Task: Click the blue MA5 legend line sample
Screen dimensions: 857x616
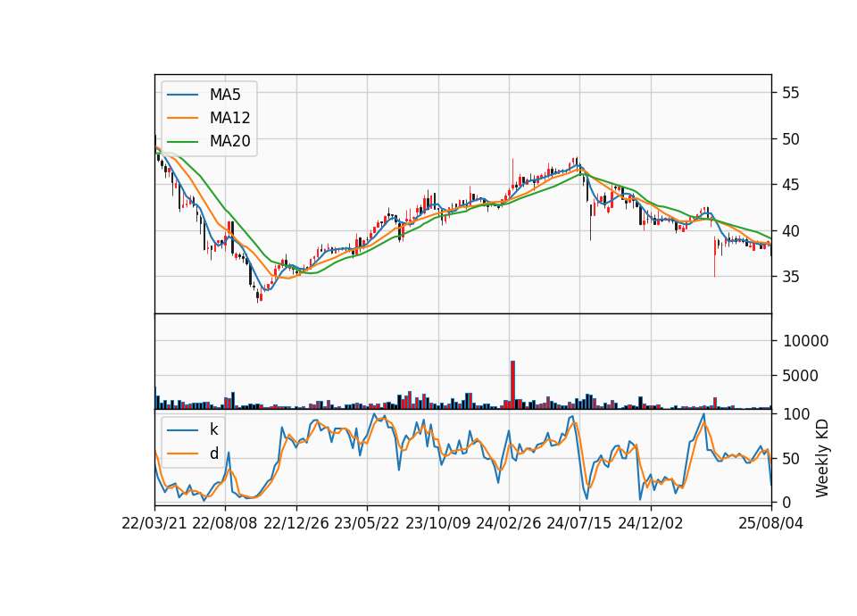Action: (x=182, y=95)
